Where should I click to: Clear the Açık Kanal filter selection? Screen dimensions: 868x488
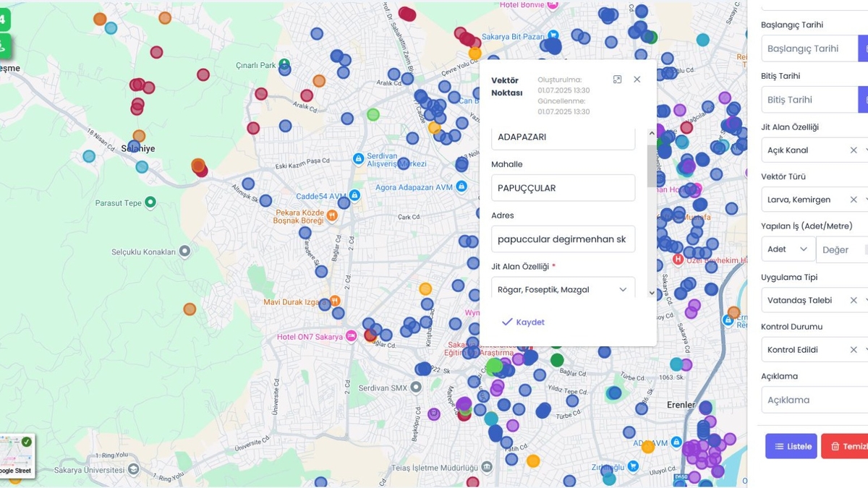pos(854,150)
